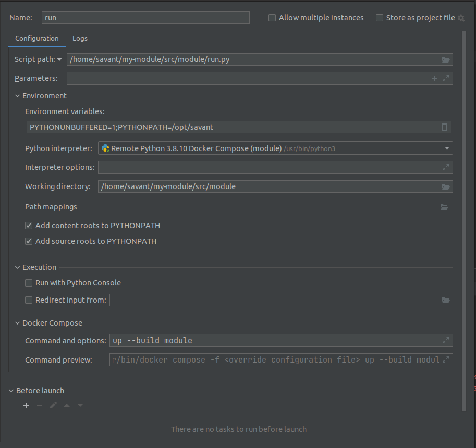This screenshot has width=476, height=448.
Task: Click the Name input field
Action: tap(145, 18)
